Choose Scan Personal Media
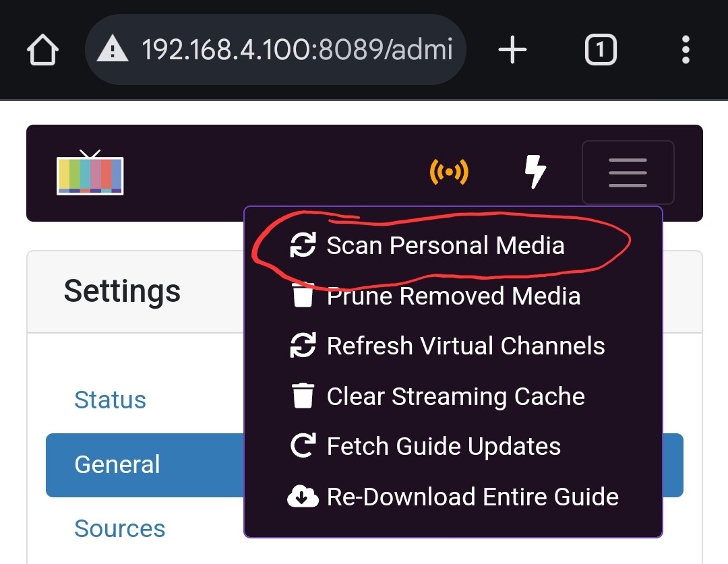This screenshot has width=728, height=564. pyautogui.click(x=445, y=245)
